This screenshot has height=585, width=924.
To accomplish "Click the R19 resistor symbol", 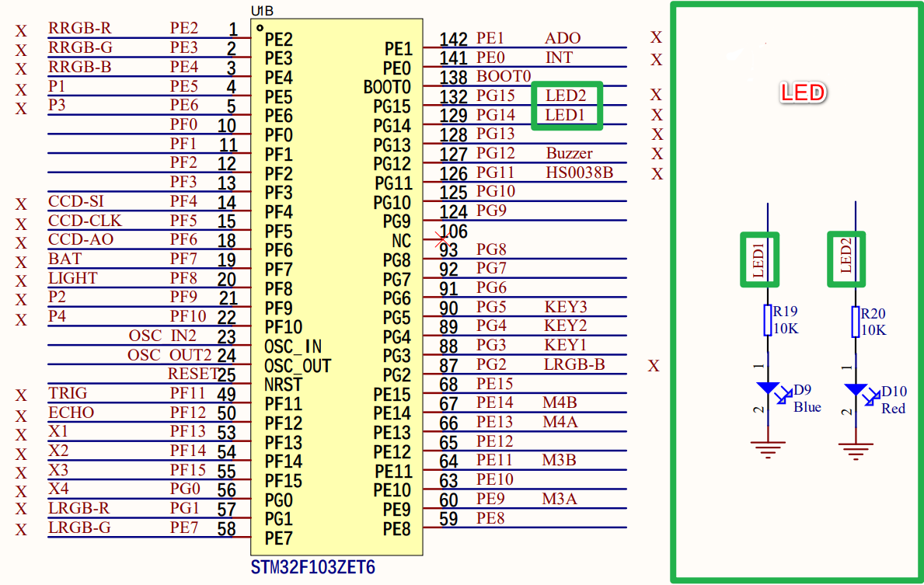I will click(768, 320).
